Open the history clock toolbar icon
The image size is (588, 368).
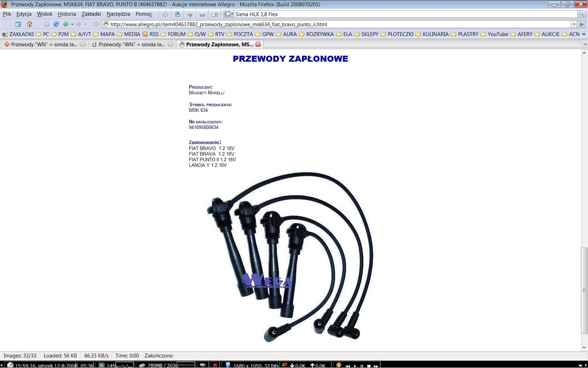point(165,14)
